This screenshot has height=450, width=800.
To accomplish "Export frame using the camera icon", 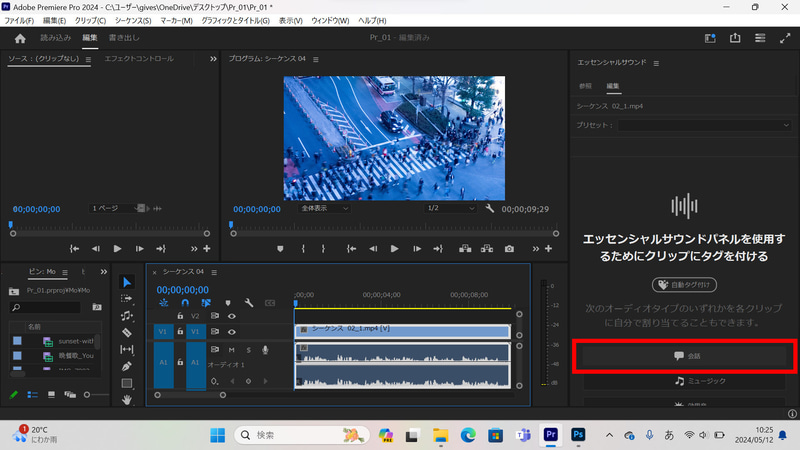I will click(509, 248).
